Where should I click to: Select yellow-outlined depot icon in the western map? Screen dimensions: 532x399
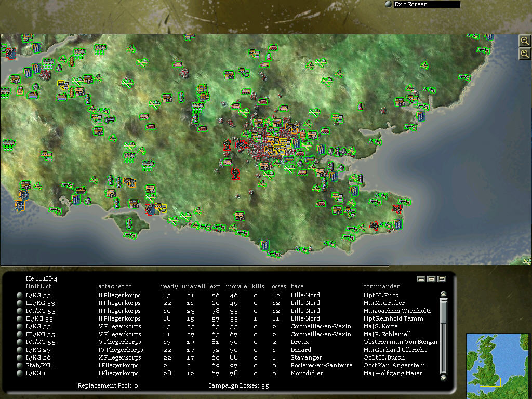point(63,85)
